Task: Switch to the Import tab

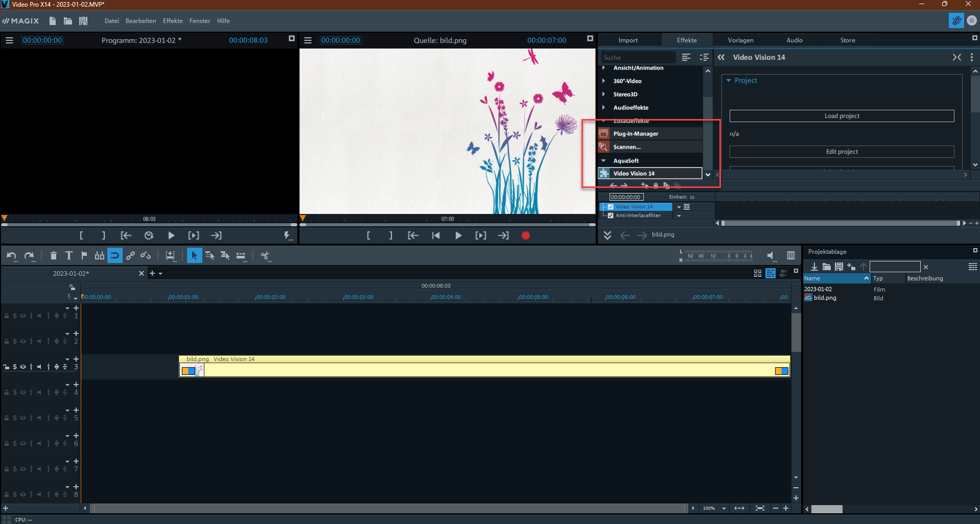Action: click(x=628, y=40)
